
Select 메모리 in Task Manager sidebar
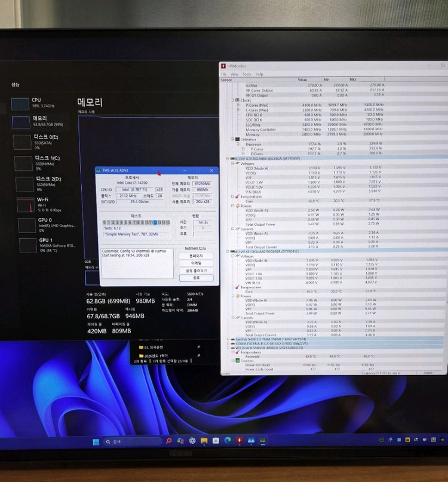click(40, 122)
